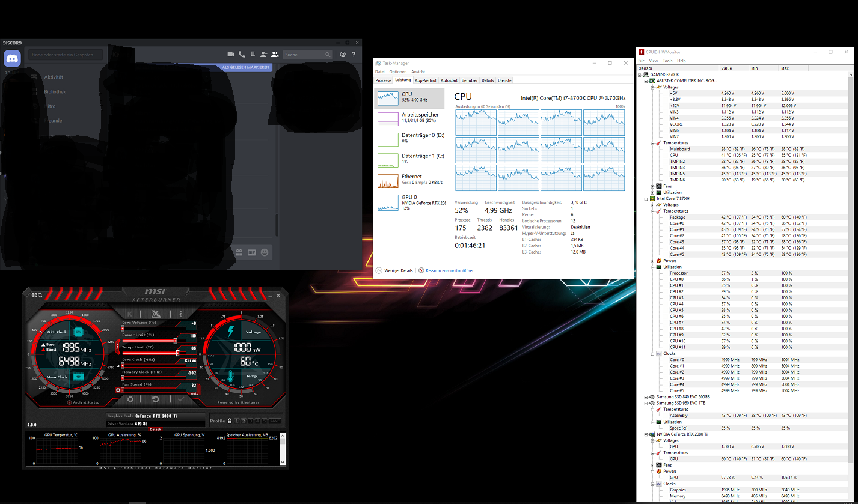Click Temp. Limit slider handle
Screen dimensions: 858x504
click(177, 353)
